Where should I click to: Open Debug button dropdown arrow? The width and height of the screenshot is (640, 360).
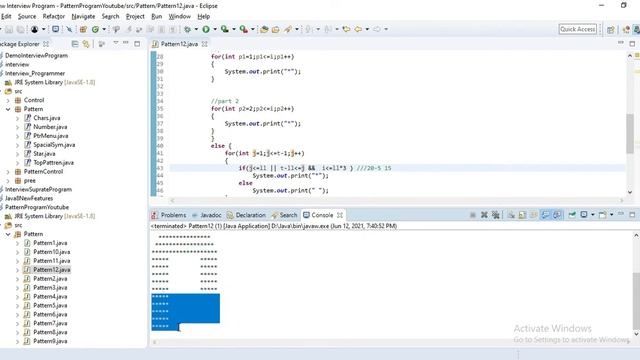[196, 29]
